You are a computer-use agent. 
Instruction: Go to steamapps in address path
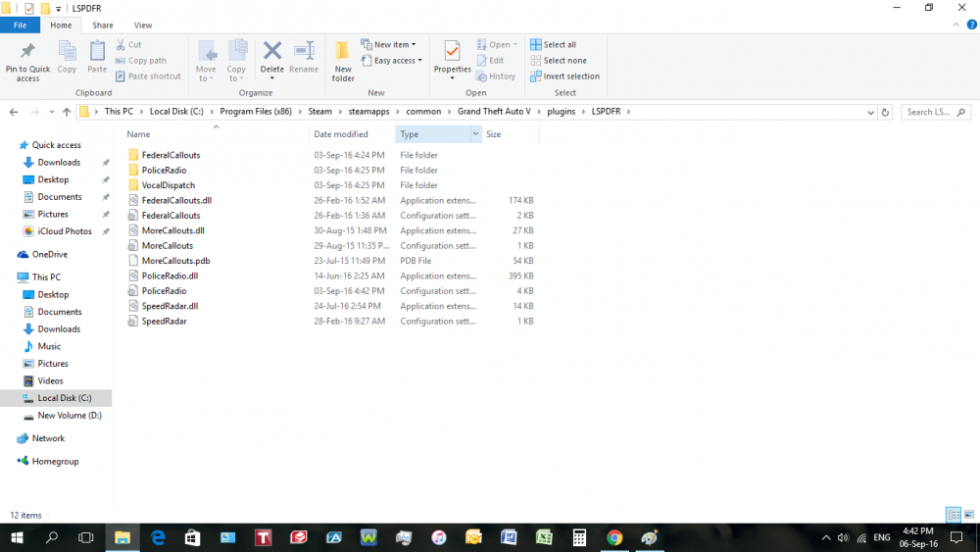pos(368,111)
